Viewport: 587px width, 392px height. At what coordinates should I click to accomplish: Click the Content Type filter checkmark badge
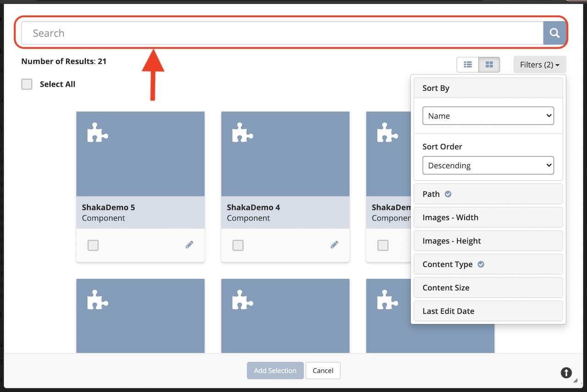pyautogui.click(x=481, y=264)
